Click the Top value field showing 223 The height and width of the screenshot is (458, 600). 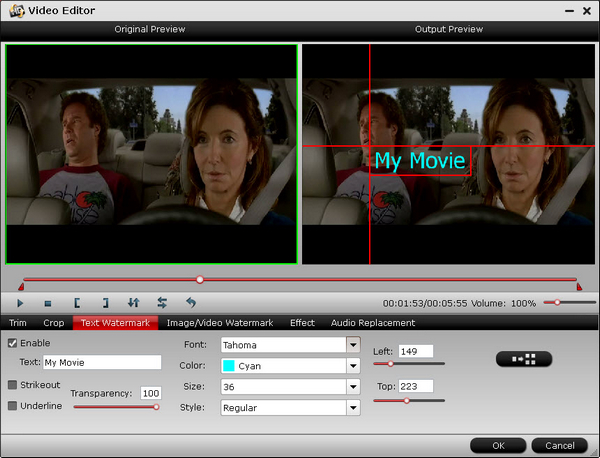click(x=416, y=386)
